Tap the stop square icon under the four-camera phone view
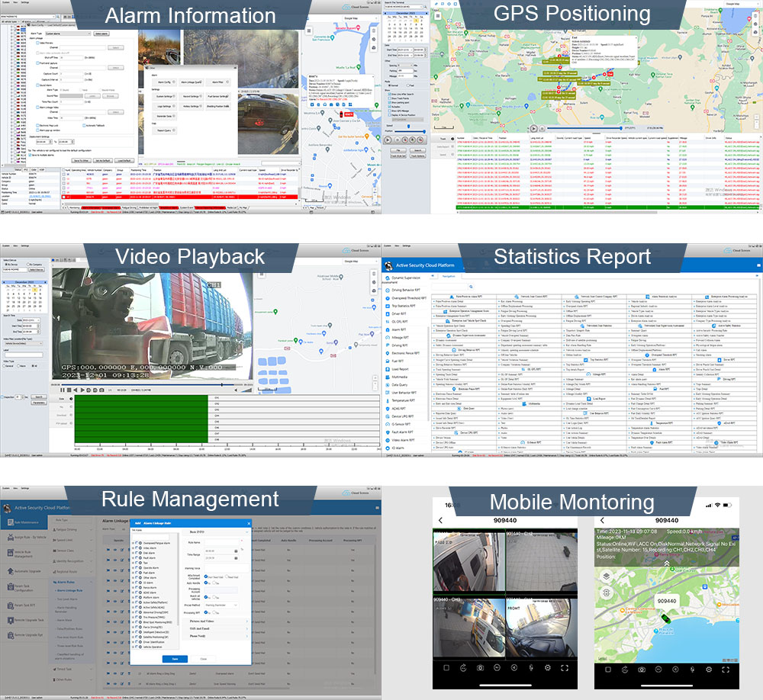763x700 pixels. [x=446, y=668]
